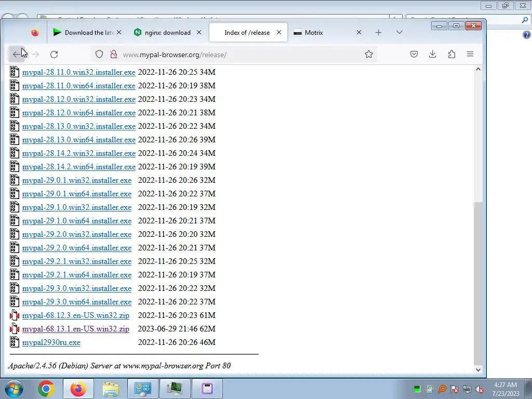Screen dimensions: 532x399
Task: Click the vertical scrollbar thumb of the page
Action: click(x=478, y=284)
